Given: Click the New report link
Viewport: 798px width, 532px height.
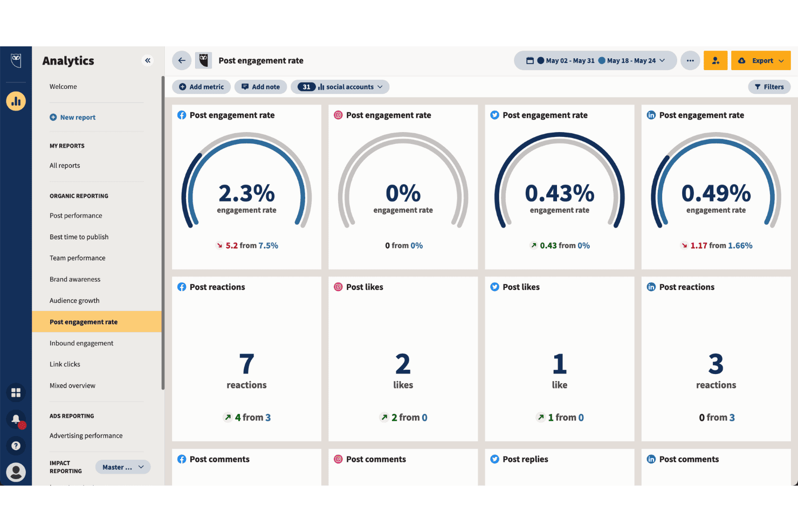Looking at the screenshot, I should click(73, 118).
